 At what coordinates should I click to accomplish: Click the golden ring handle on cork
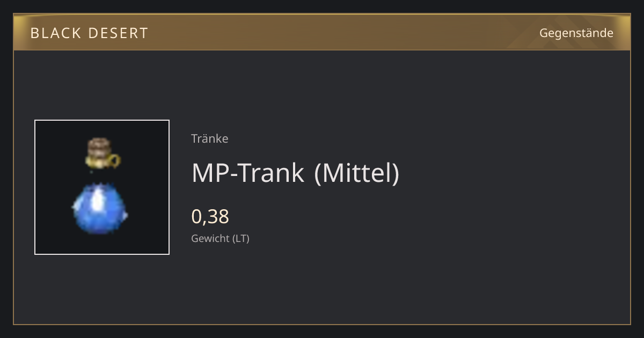click(x=115, y=159)
